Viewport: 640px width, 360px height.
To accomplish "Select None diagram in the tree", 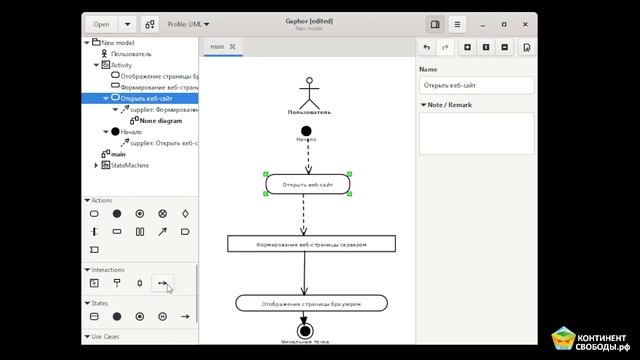I will pos(160,121).
